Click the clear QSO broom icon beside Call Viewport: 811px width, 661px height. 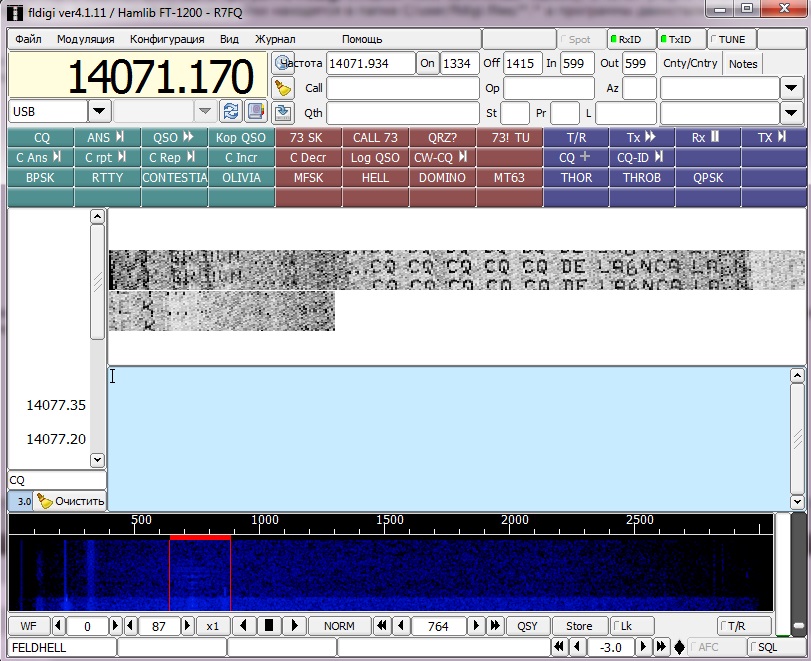[283, 88]
